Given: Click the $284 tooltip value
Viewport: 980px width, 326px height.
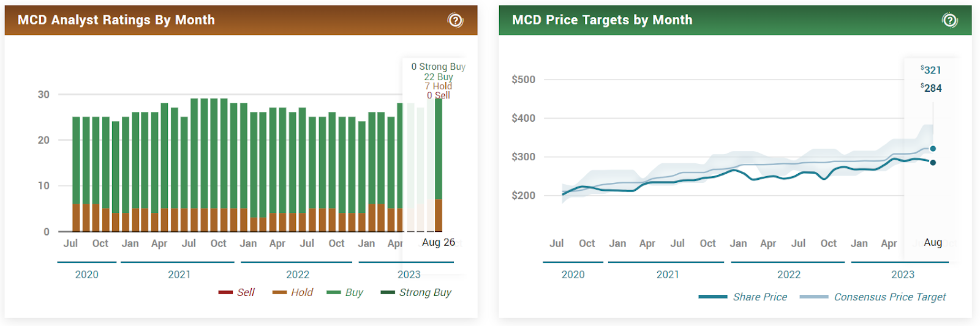Looking at the screenshot, I should pos(931,88).
